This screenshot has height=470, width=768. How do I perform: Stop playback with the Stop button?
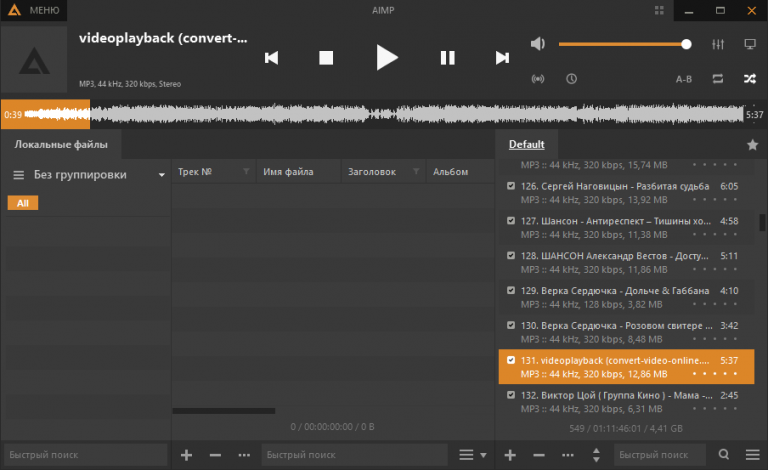[325, 58]
